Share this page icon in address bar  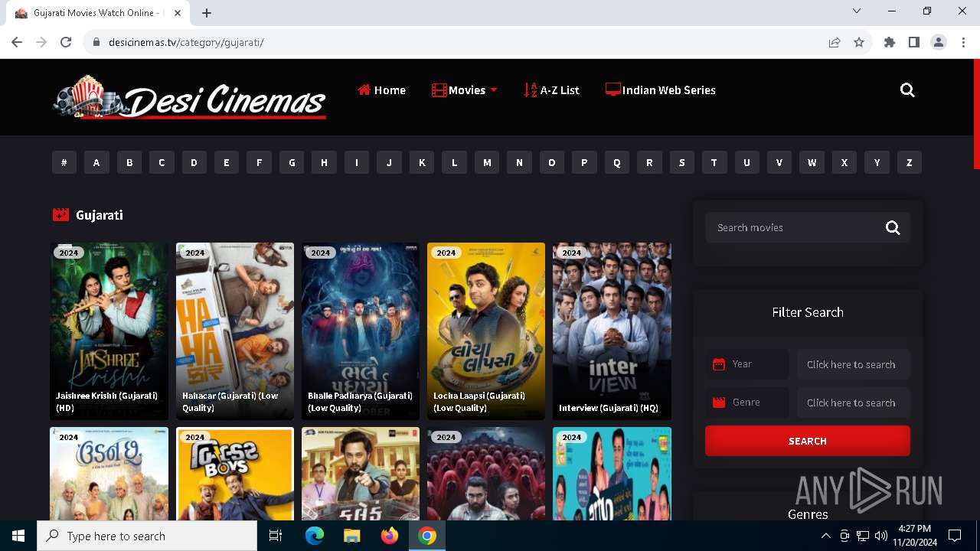click(x=835, y=42)
